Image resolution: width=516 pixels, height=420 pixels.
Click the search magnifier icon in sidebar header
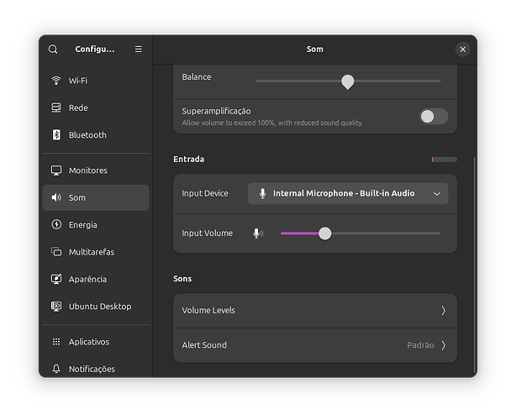[53, 50]
